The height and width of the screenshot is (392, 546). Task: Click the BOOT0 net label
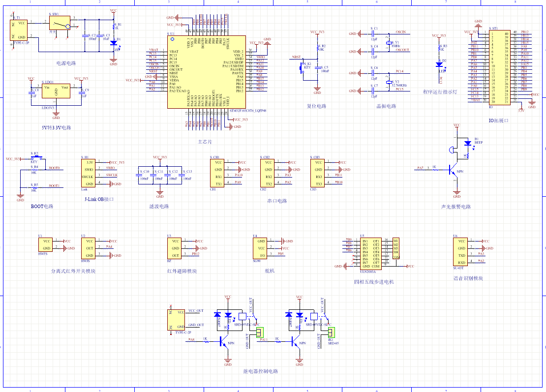[x=54, y=168]
